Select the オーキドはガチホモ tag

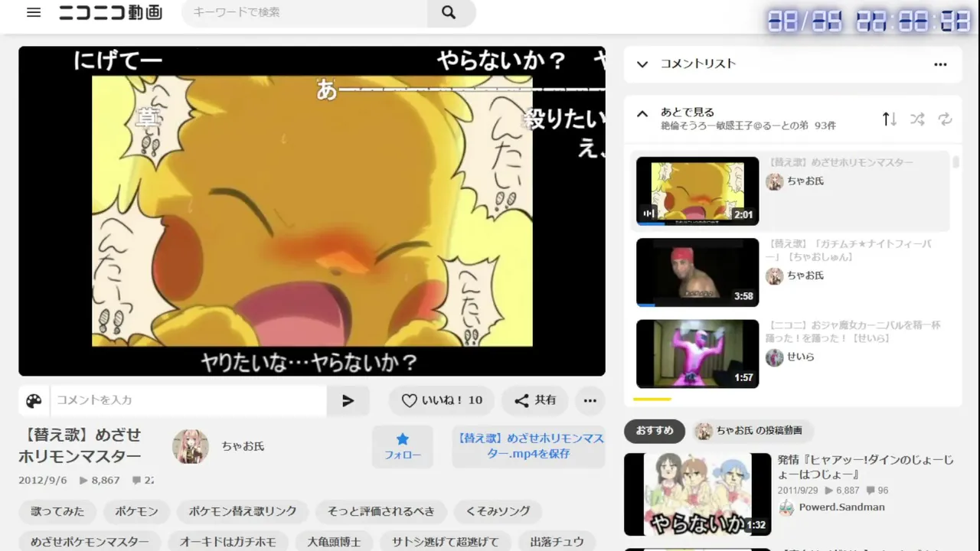point(228,542)
